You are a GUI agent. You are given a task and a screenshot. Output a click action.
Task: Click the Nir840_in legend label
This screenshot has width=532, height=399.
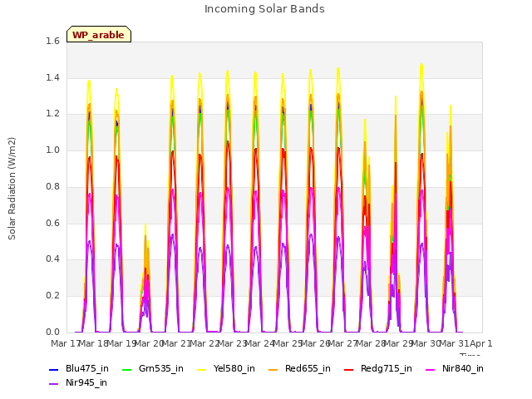[463, 368]
